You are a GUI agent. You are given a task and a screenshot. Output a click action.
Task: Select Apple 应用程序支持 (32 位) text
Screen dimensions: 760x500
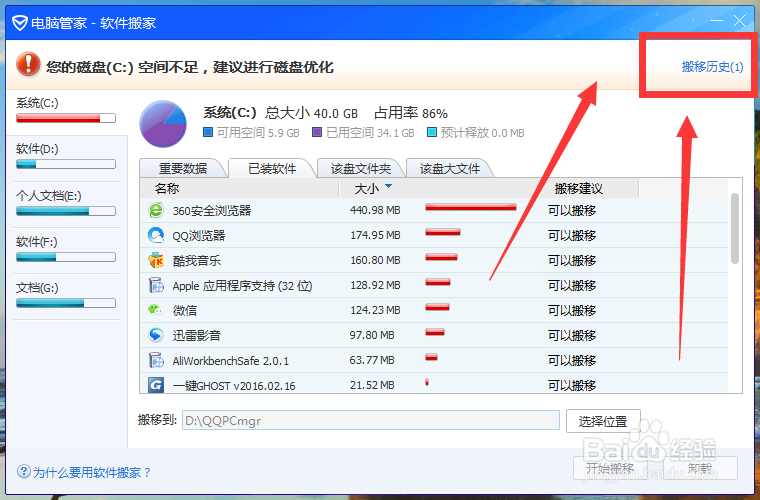[x=242, y=286]
